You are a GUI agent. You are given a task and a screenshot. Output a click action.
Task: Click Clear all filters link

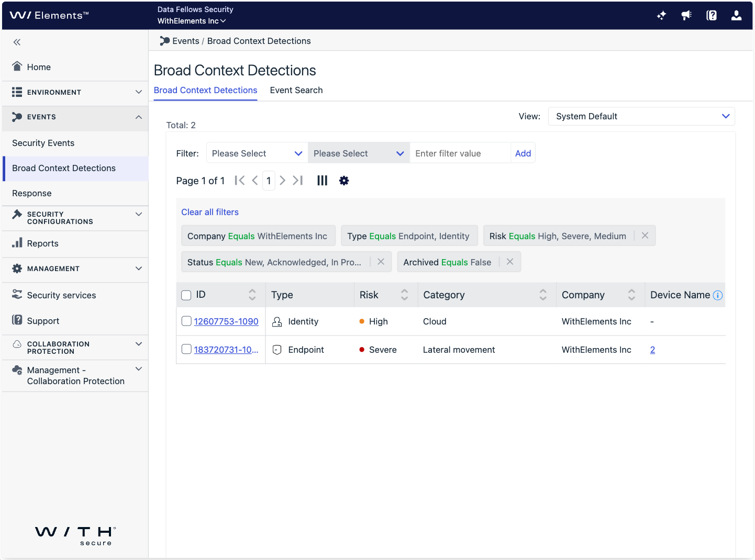point(210,212)
